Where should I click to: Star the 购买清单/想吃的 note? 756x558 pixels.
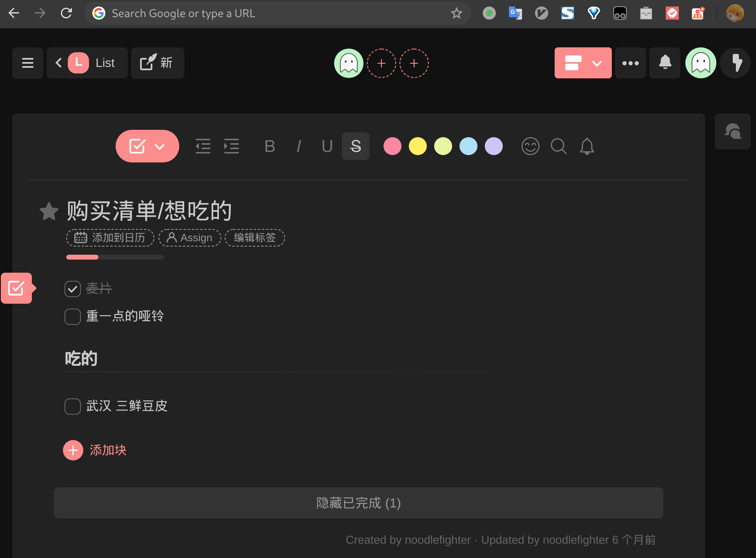[x=49, y=211]
